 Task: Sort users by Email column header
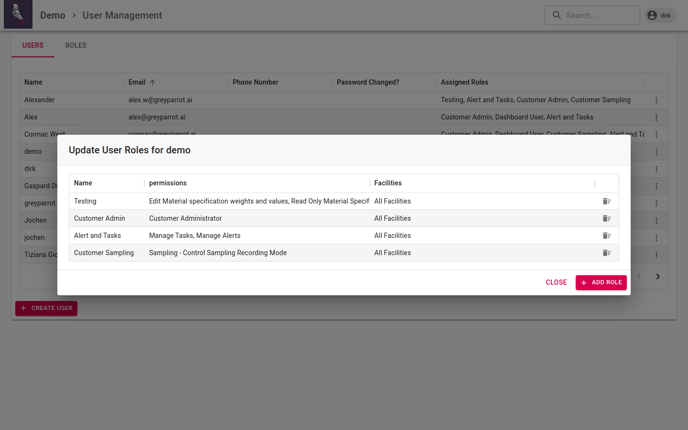click(136, 82)
